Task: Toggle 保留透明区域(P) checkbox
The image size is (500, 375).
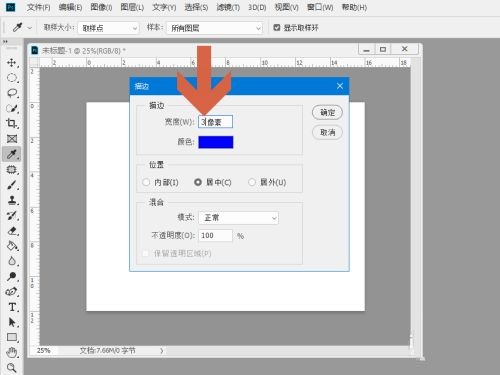Action: pyautogui.click(x=146, y=254)
